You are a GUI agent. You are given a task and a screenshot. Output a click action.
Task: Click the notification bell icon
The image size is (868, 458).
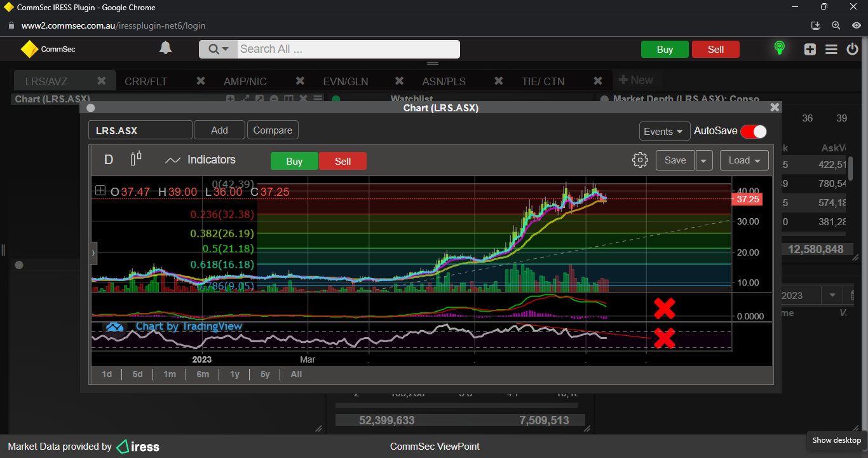tap(165, 48)
